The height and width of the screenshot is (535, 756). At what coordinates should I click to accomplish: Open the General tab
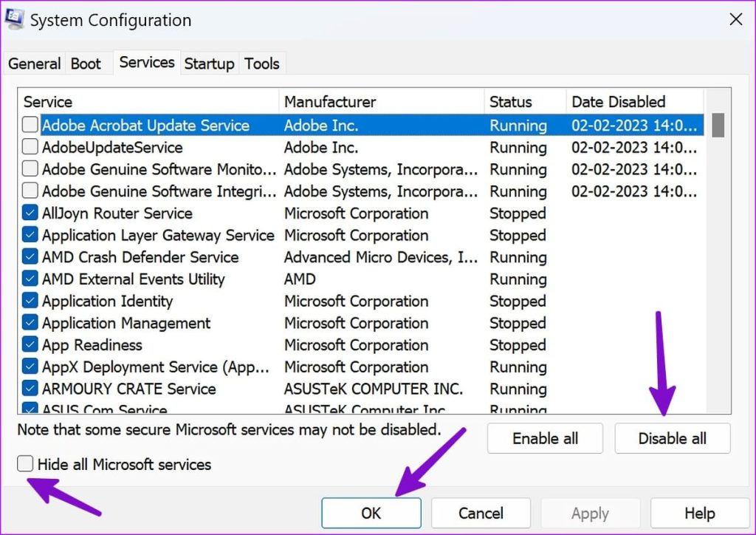[x=34, y=64]
